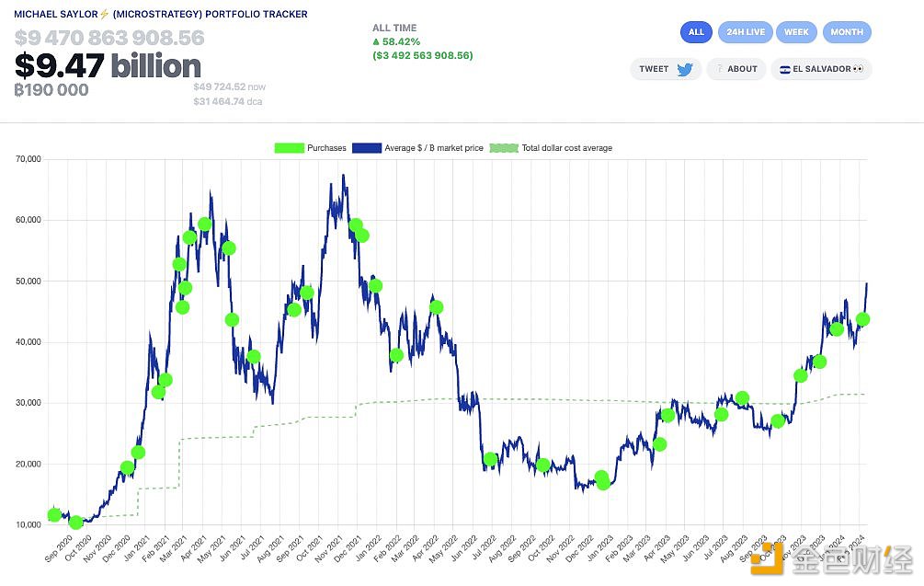Click the Nov 2021 price peak on the line
Image resolution: width=924 pixels, height=586 pixels.
click(x=343, y=175)
